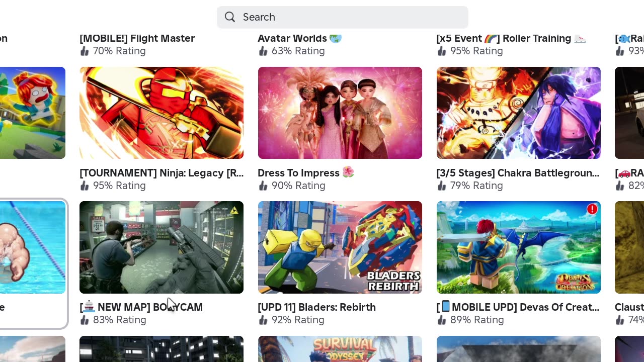
Task: Click the "92% Rating" text
Action: [298, 320]
